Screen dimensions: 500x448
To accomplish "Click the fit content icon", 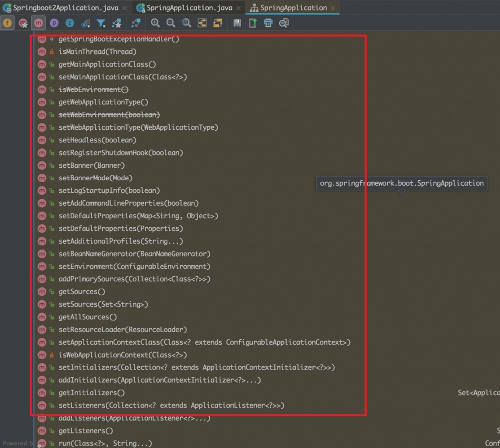I will [x=201, y=22].
